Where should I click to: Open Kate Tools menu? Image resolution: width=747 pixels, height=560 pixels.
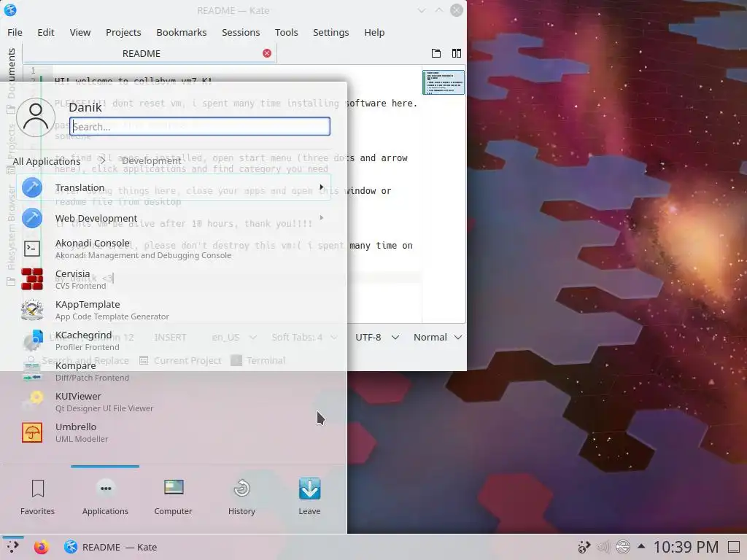286,32
